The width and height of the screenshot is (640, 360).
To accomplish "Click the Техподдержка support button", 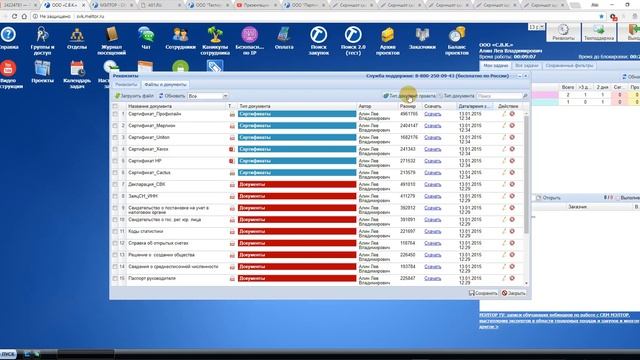I will coord(599,32).
